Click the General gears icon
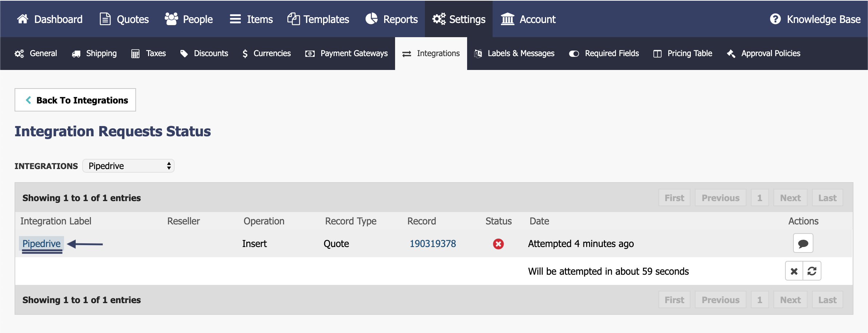868x333 pixels. pyautogui.click(x=19, y=54)
